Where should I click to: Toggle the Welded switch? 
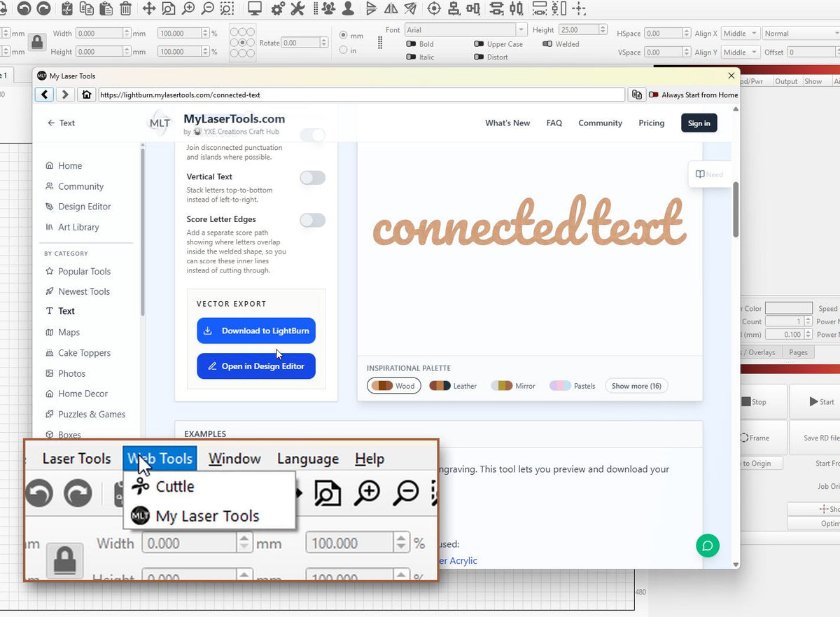[547, 44]
